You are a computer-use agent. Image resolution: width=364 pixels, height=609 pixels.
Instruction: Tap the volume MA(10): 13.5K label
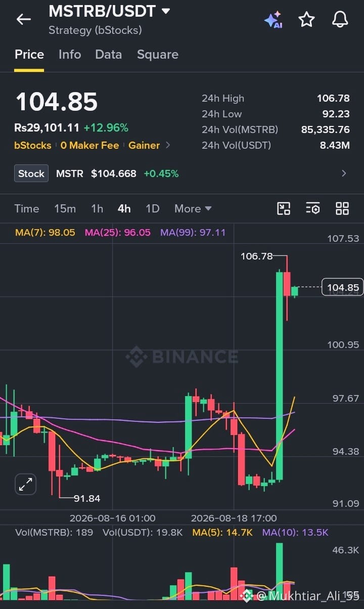(295, 532)
